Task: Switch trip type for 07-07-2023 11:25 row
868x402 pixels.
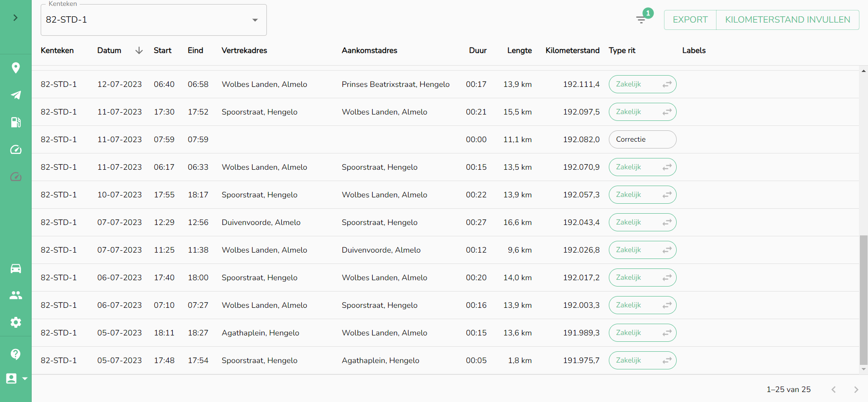Action: [x=667, y=250]
